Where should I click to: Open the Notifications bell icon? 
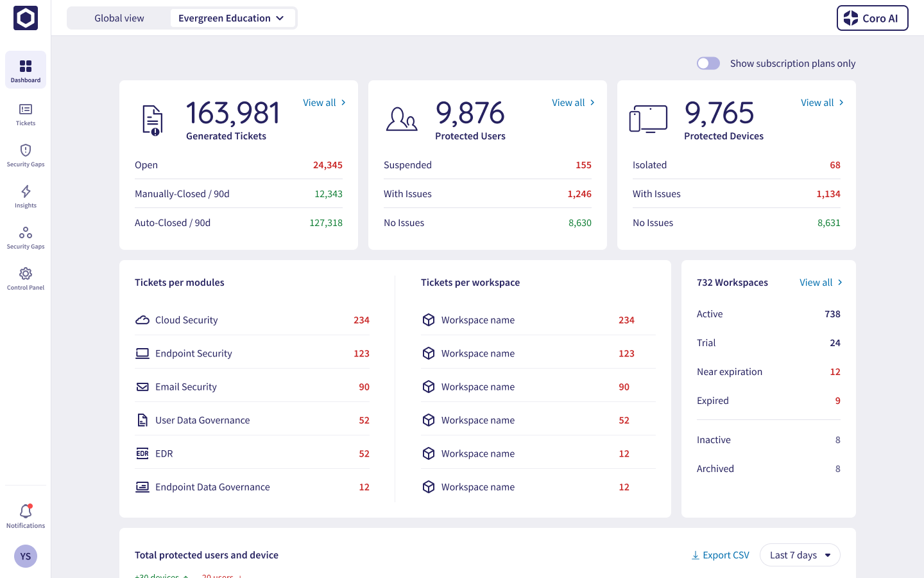(26, 516)
